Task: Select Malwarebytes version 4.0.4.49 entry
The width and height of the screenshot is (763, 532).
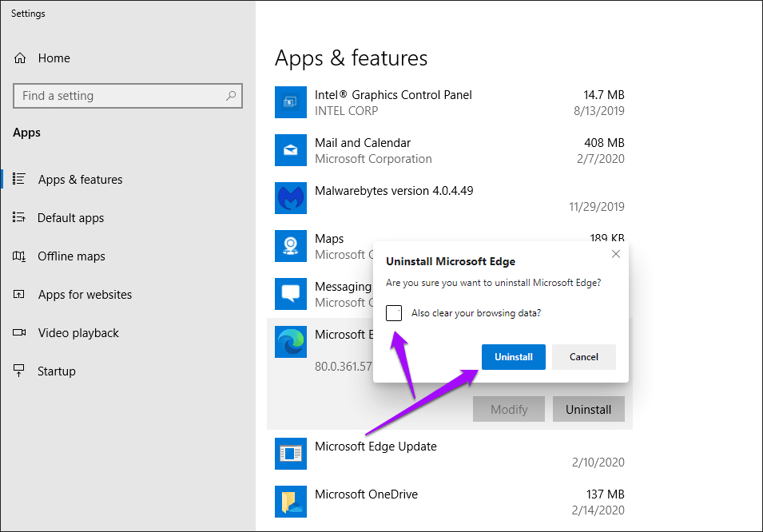Action: tap(394, 191)
